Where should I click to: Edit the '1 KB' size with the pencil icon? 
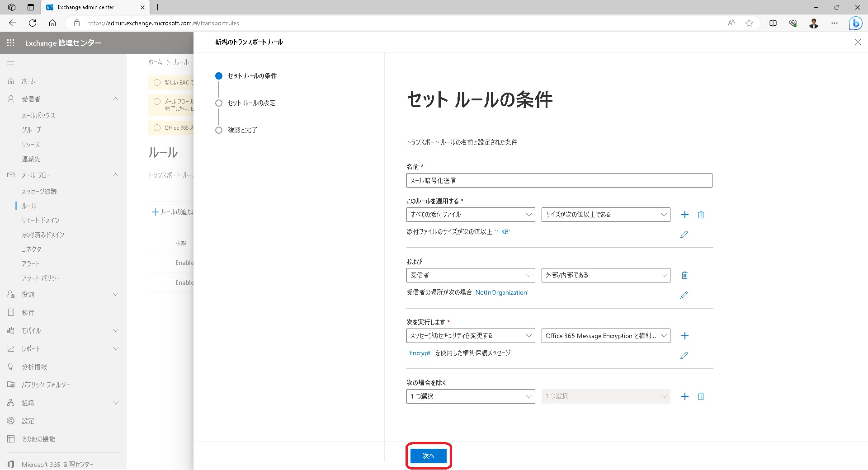pyautogui.click(x=684, y=234)
